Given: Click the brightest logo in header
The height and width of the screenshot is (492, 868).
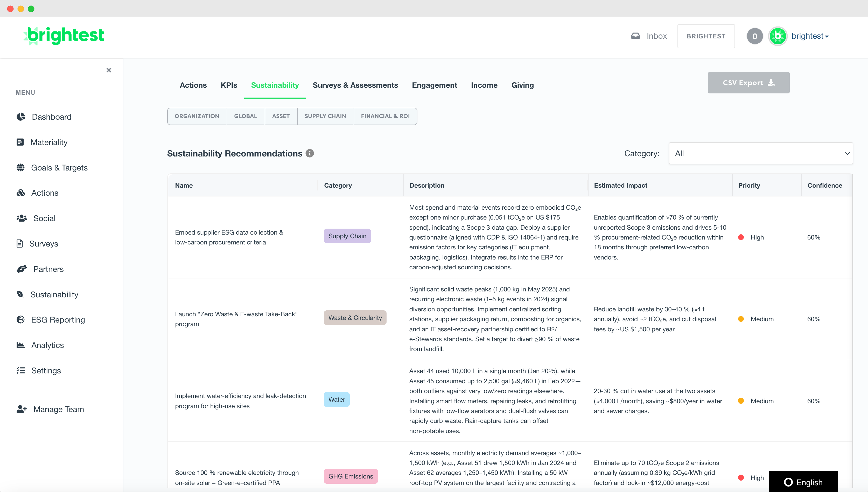Looking at the screenshot, I should click(64, 36).
